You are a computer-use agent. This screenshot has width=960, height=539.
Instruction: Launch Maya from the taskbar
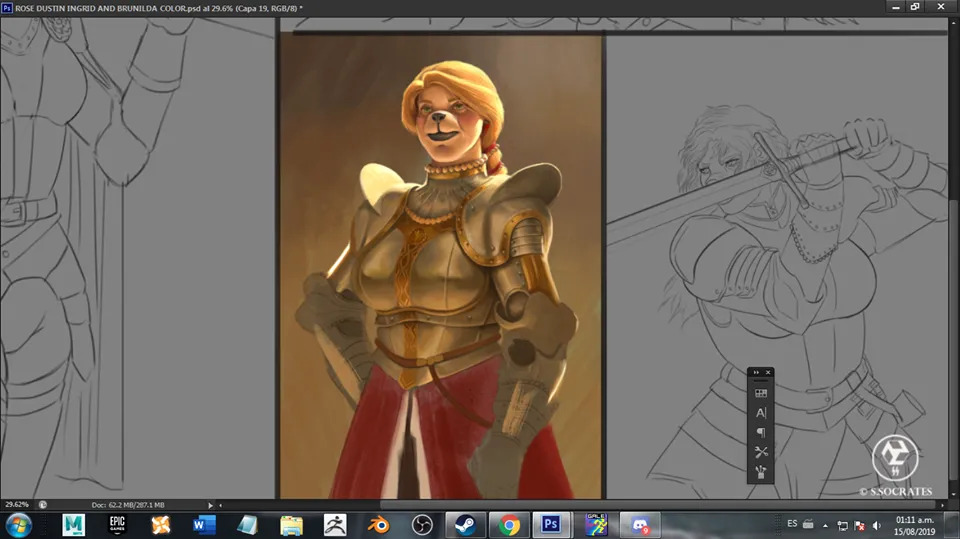coord(73,525)
